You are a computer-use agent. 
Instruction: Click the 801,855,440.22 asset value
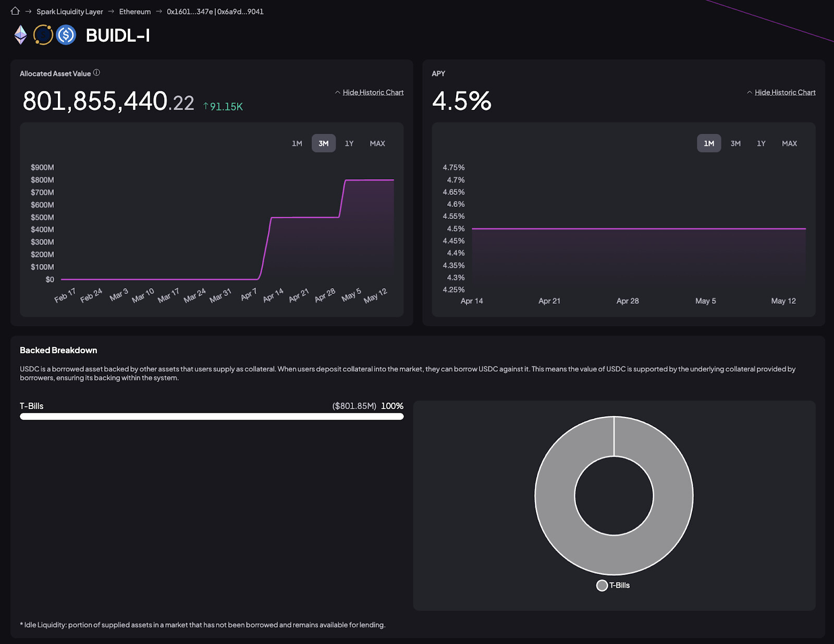(x=108, y=101)
